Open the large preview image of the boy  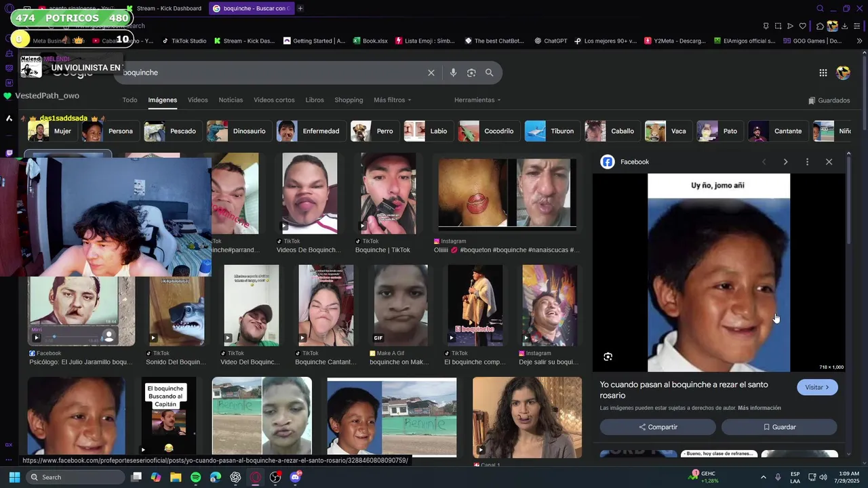click(x=719, y=272)
